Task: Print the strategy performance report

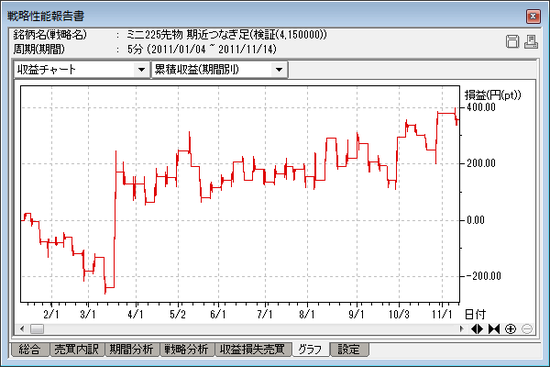Action: [x=531, y=42]
